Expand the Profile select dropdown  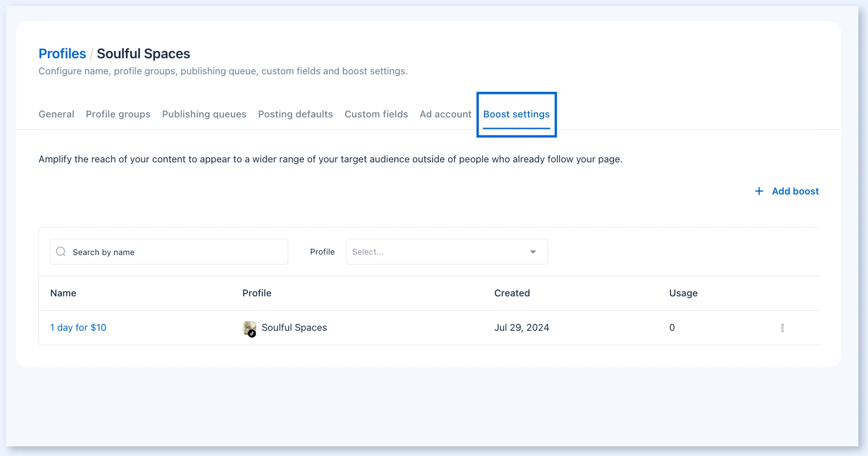(447, 251)
